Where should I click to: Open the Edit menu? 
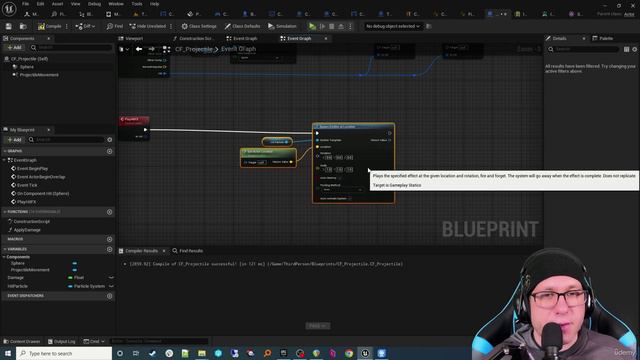[x=40, y=4]
